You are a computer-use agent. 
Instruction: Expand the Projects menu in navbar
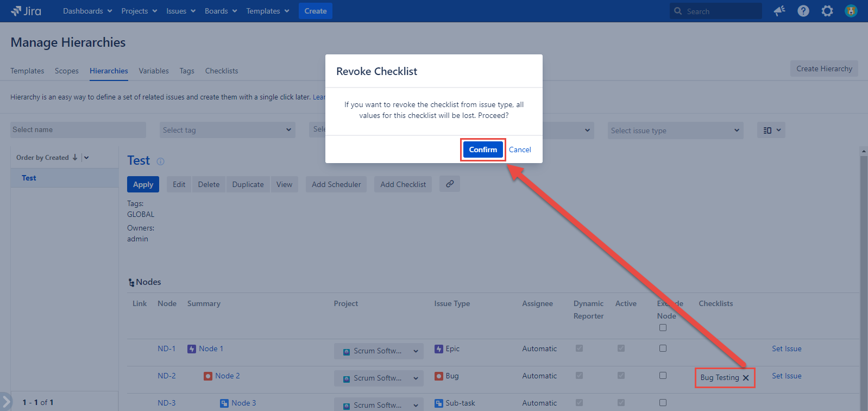139,11
